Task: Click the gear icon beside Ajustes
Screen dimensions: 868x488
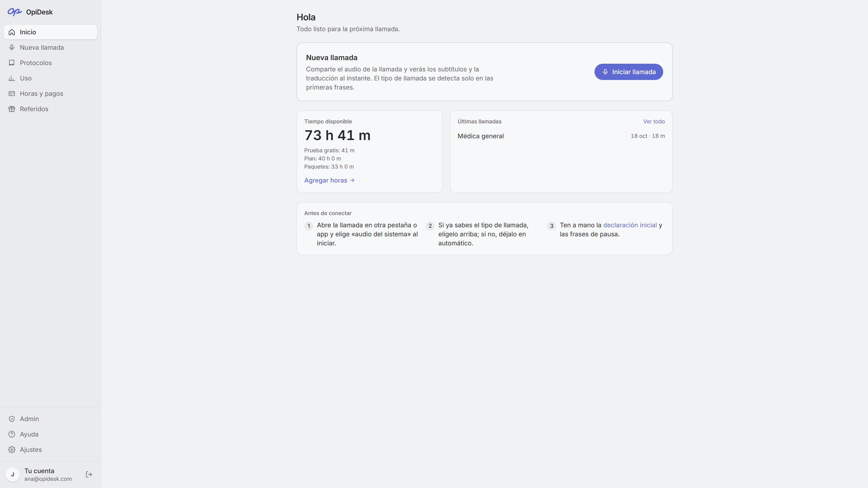Action: point(12,450)
